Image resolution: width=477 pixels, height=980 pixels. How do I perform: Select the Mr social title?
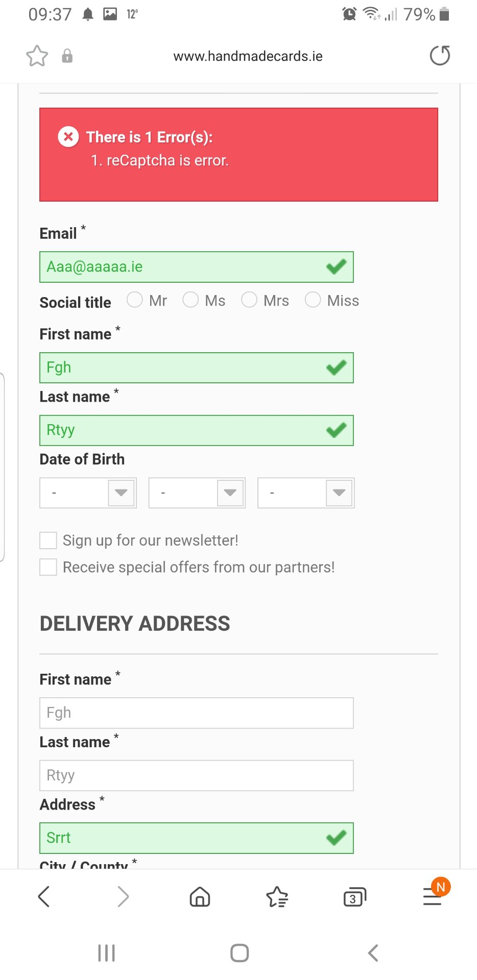tap(135, 300)
